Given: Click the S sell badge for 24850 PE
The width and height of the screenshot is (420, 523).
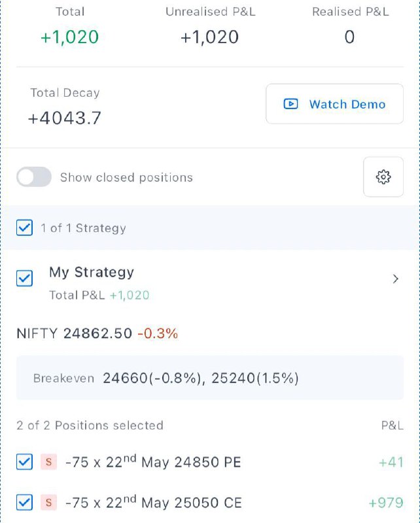Looking at the screenshot, I should [x=49, y=462].
